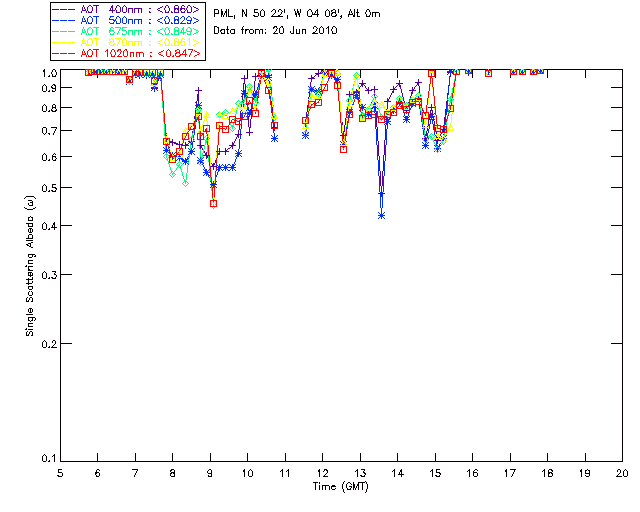Click the PML station location title text
The image size is (640, 512).
point(297,14)
